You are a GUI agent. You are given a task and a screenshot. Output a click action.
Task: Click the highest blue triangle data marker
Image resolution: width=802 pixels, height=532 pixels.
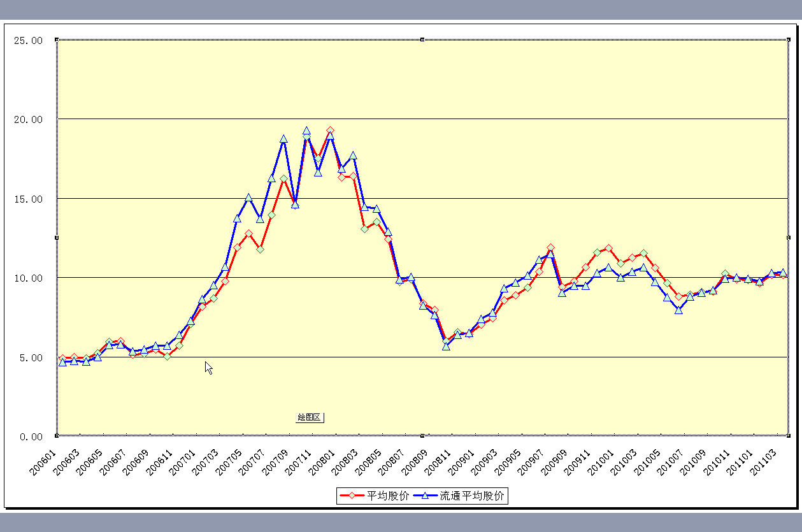(x=306, y=131)
